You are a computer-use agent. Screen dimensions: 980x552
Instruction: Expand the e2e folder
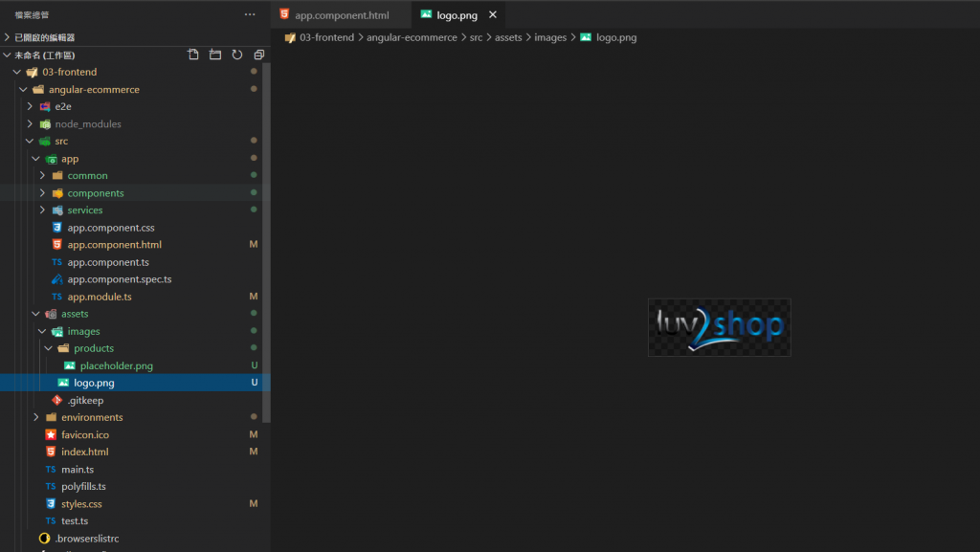click(x=30, y=106)
